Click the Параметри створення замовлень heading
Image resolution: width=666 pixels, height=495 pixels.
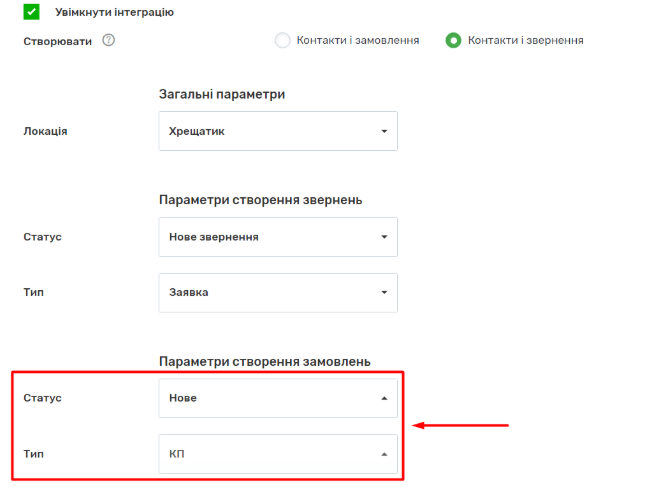(x=265, y=360)
